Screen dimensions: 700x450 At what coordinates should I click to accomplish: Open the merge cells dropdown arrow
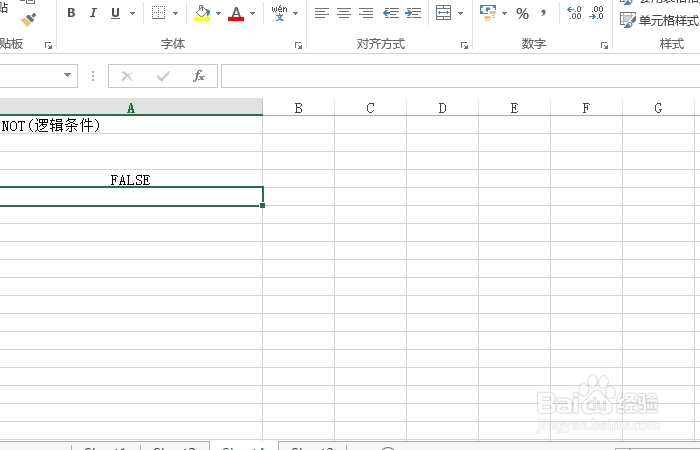460,13
